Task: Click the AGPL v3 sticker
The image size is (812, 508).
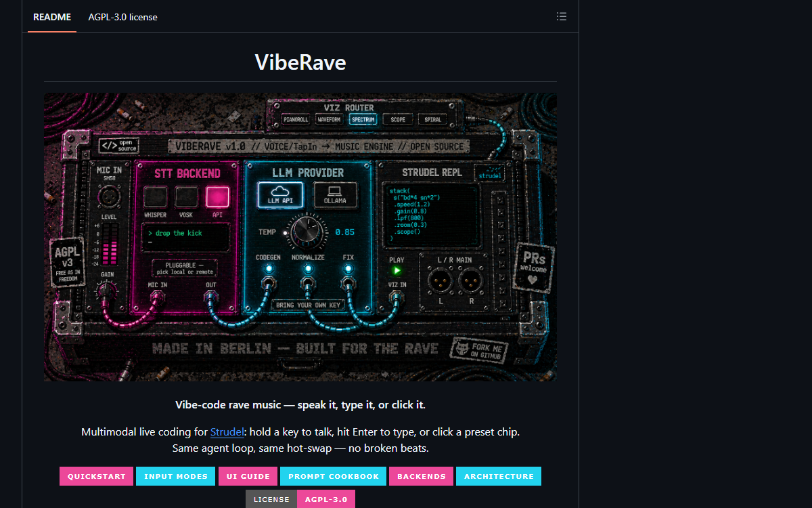Action: 66,263
